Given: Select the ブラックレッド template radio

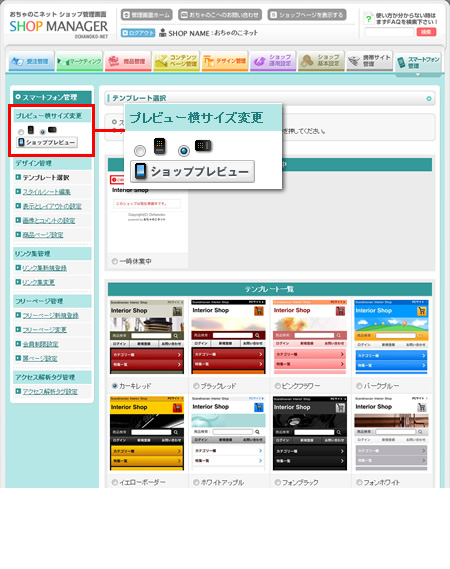Looking at the screenshot, I should pos(196,386).
